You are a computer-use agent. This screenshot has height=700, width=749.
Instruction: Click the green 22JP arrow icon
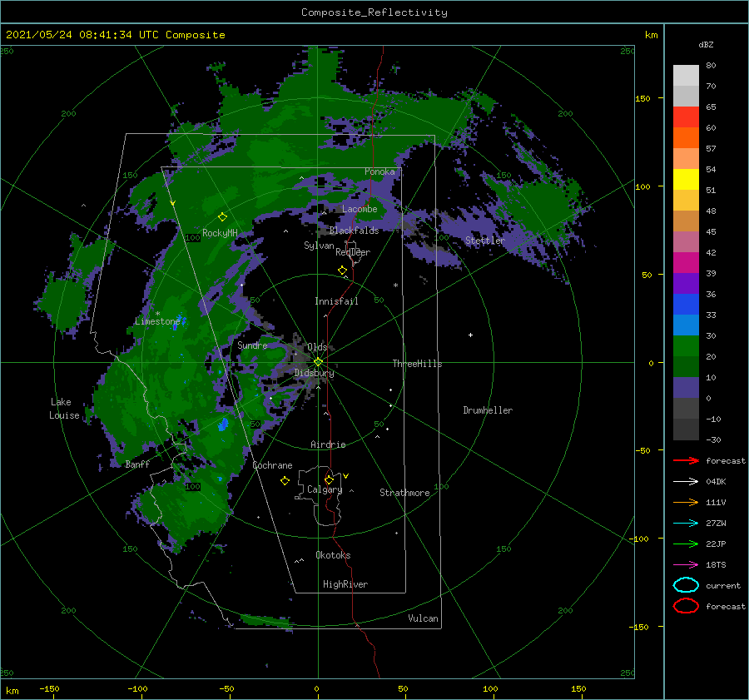686,544
